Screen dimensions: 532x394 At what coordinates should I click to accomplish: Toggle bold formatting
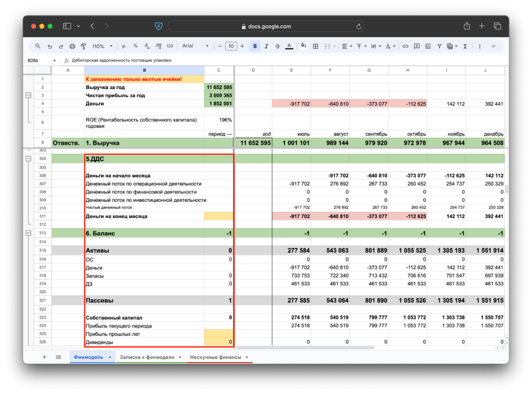[255, 47]
